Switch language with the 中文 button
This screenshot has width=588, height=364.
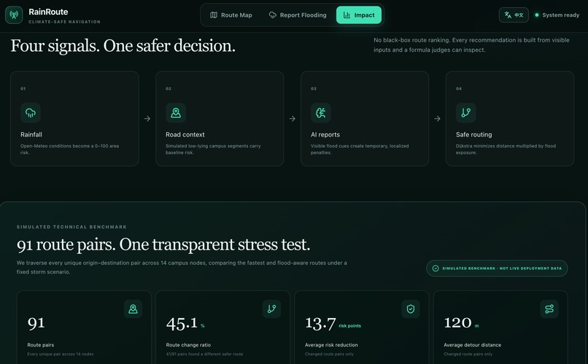tap(514, 15)
